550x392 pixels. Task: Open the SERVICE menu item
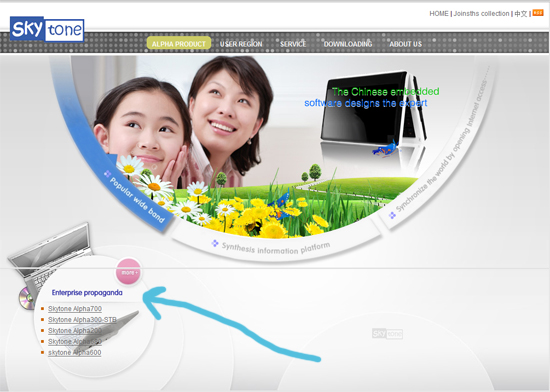coord(293,44)
